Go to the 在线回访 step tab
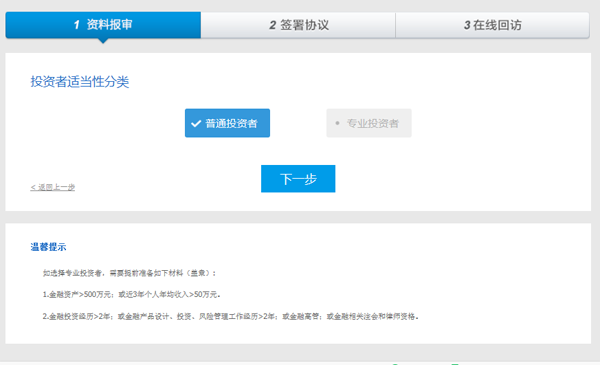Viewport: 600px width, 365px height. pos(492,25)
